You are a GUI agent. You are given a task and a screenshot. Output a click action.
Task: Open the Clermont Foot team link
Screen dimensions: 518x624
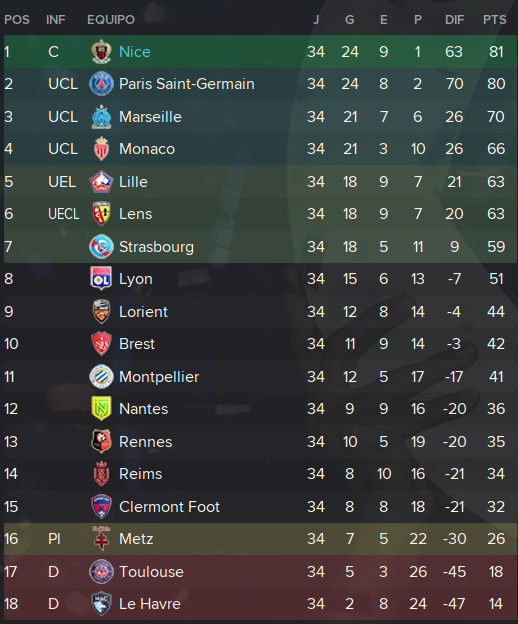point(169,507)
